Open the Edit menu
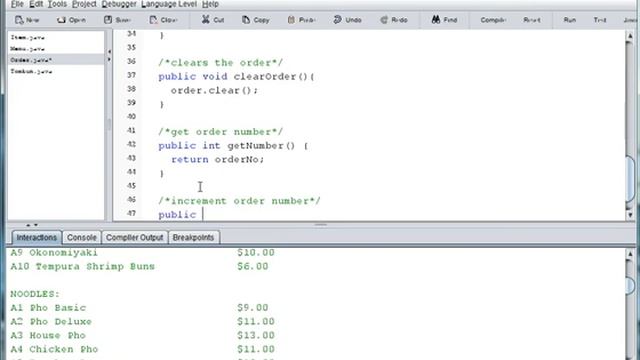 36,4
